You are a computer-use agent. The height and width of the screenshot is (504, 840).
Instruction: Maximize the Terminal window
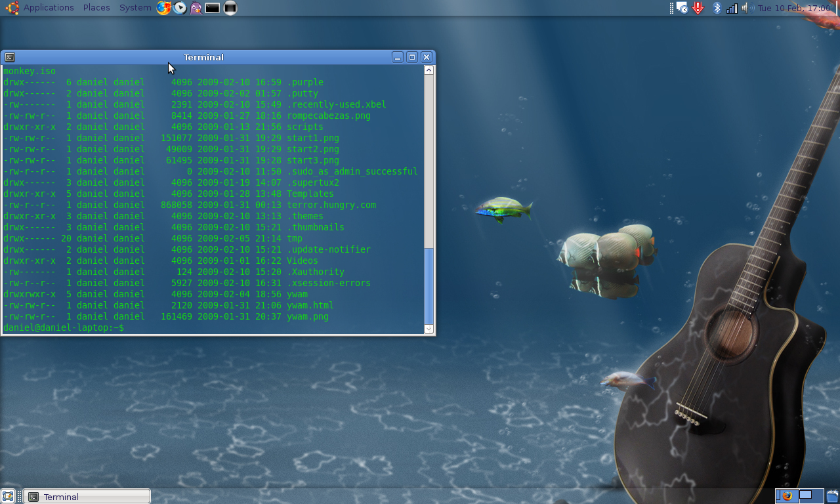click(412, 57)
